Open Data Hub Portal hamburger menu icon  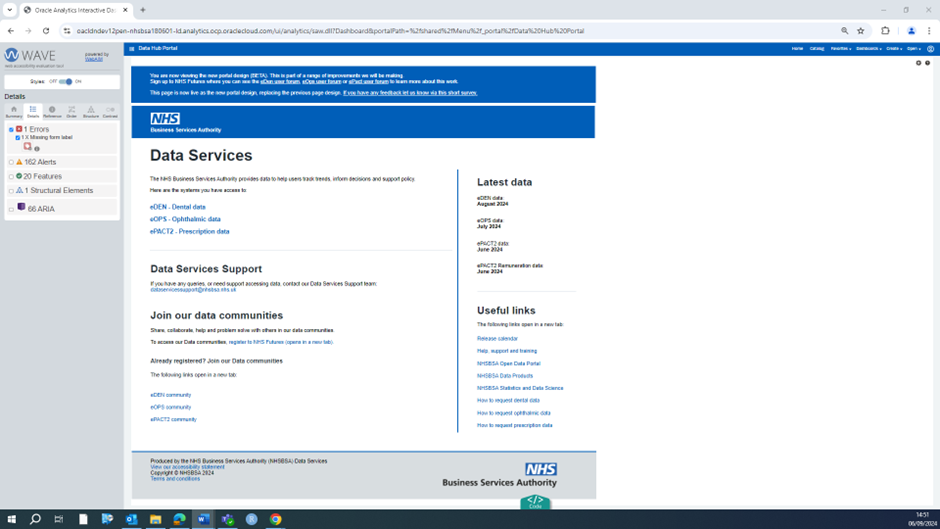[x=132, y=49]
